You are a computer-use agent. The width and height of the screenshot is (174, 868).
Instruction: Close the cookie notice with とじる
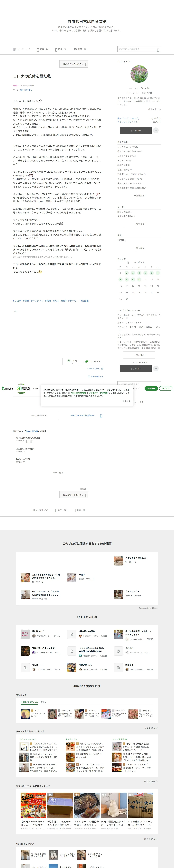pyautogui.click(x=126, y=401)
